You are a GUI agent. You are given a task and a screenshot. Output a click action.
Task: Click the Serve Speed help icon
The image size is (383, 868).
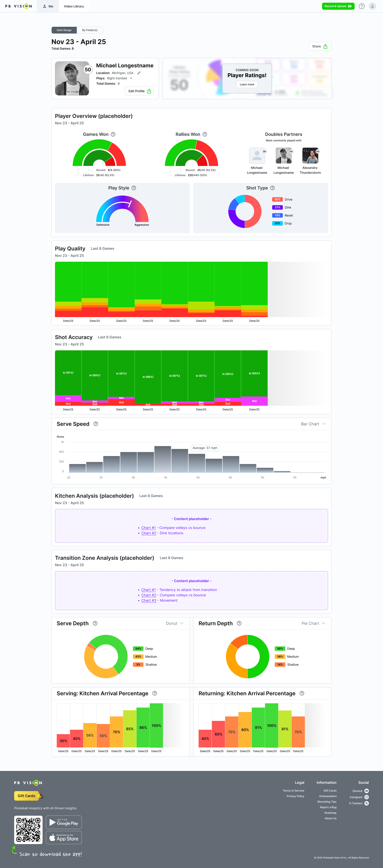coord(96,424)
